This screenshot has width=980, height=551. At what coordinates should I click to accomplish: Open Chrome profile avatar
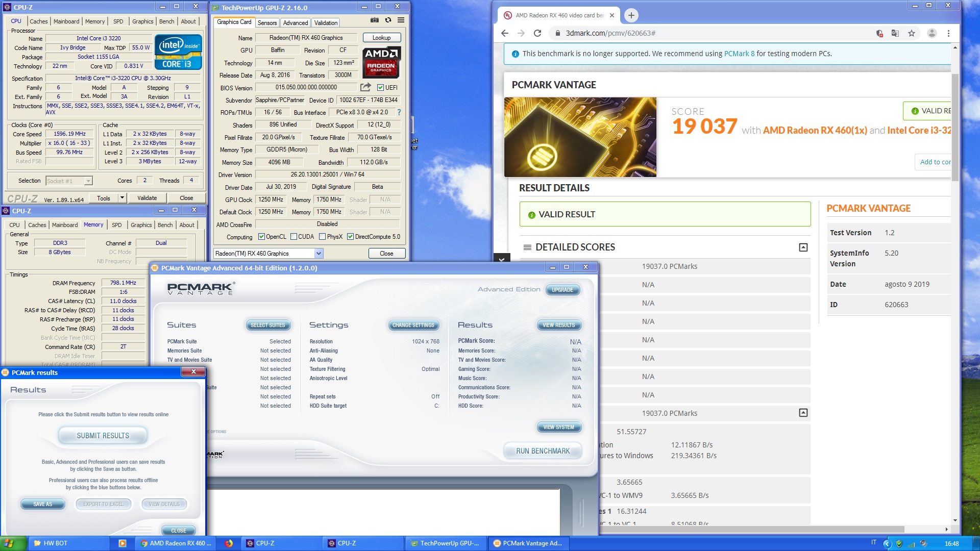tap(932, 33)
